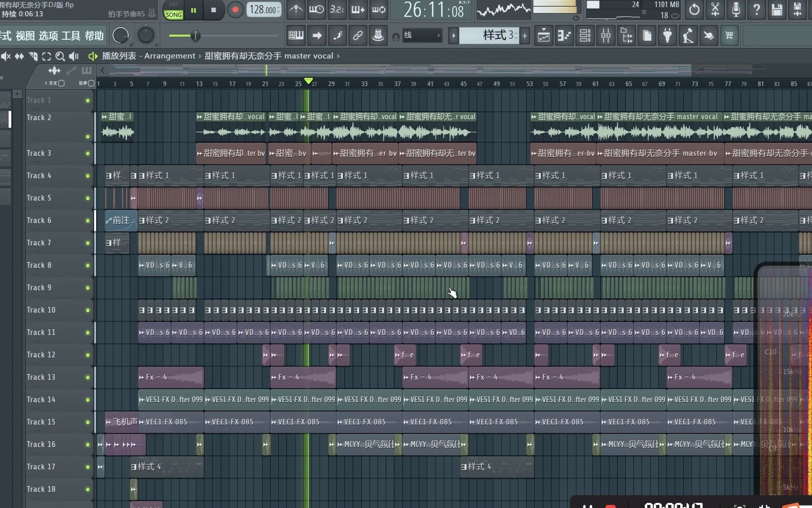Click the undo history icon
Viewport: 812px width, 508px height.
tap(694, 10)
